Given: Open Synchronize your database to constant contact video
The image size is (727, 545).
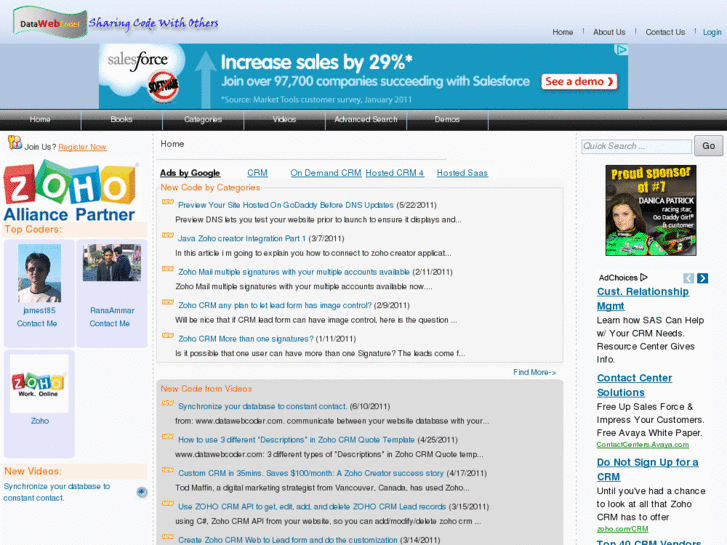Looking at the screenshot, I should point(262,406).
